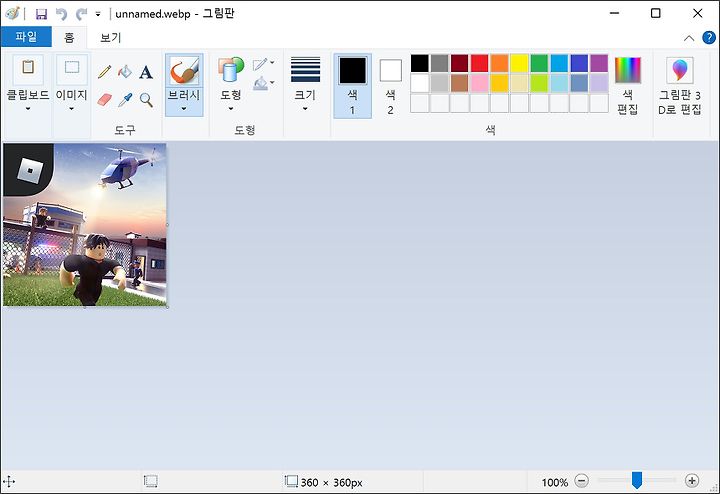Select the Eraser tool
This screenshot has width=720, height=494.
(104, 100)
